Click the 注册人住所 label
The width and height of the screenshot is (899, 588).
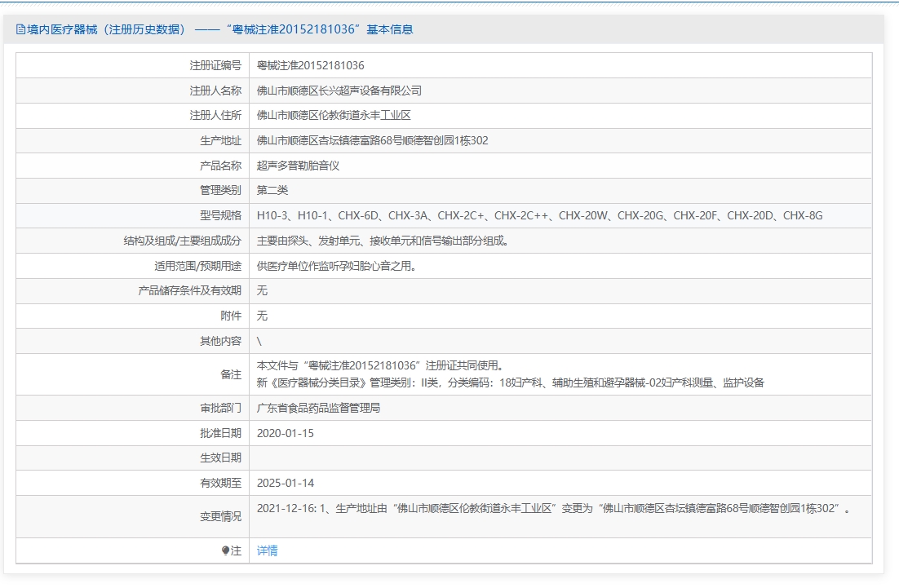point(215,115)
